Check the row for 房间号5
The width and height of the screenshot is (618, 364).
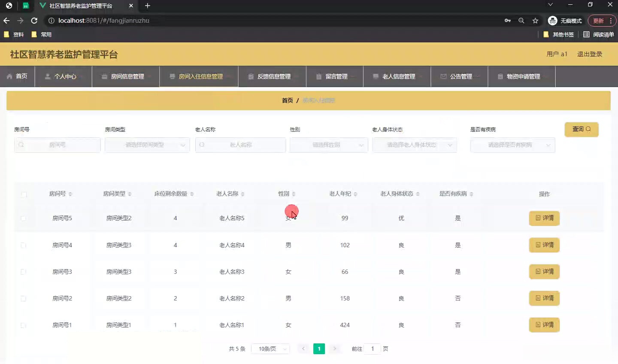tap(23, 218)
